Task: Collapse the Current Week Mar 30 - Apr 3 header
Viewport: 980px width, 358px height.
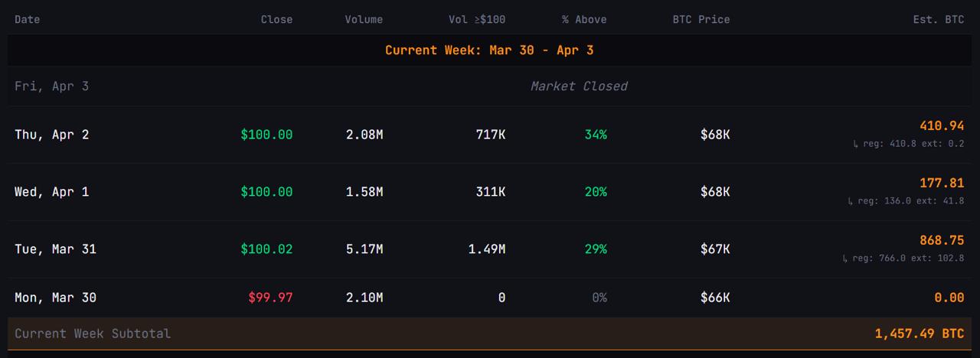Action: pyautogui.click(x=489, y=50)
